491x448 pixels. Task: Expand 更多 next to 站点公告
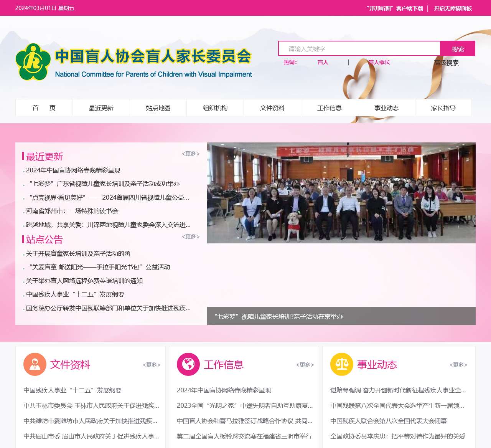coord(191,236)
